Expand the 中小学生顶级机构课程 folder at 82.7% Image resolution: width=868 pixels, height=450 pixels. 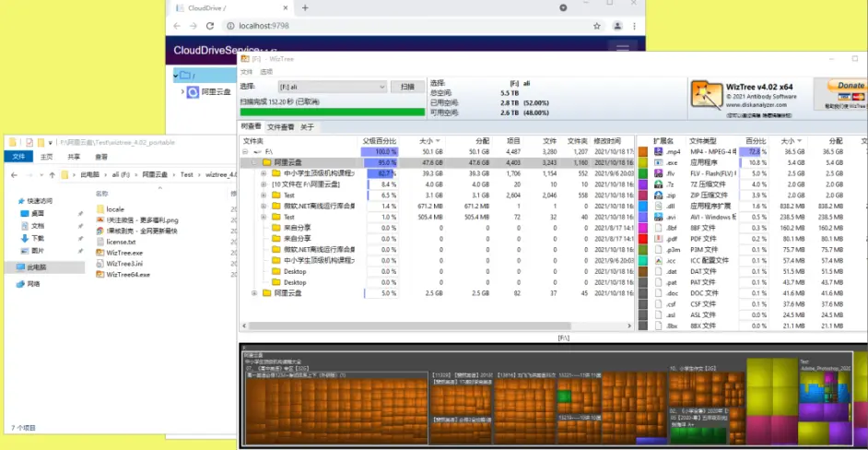[x=264, y=173]
